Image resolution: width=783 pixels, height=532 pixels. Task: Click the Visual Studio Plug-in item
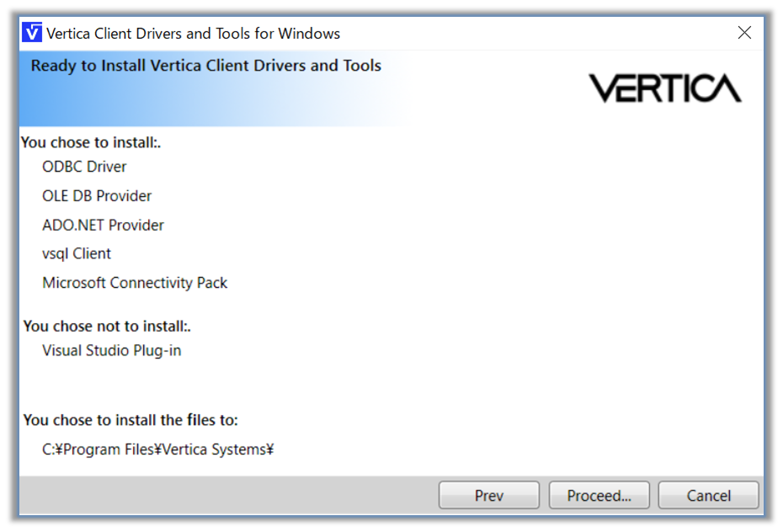[x=111, y=350]
